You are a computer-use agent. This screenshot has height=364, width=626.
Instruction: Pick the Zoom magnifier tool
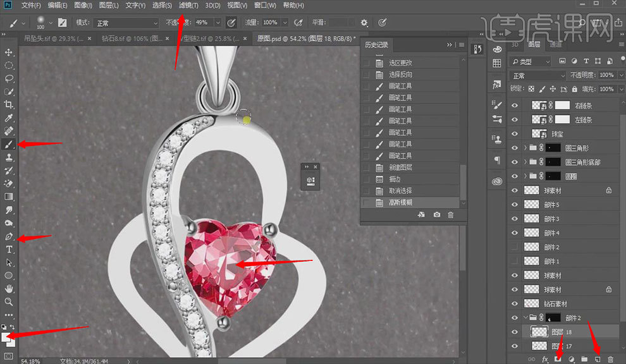pyautogui.click(x=9, y=301)
